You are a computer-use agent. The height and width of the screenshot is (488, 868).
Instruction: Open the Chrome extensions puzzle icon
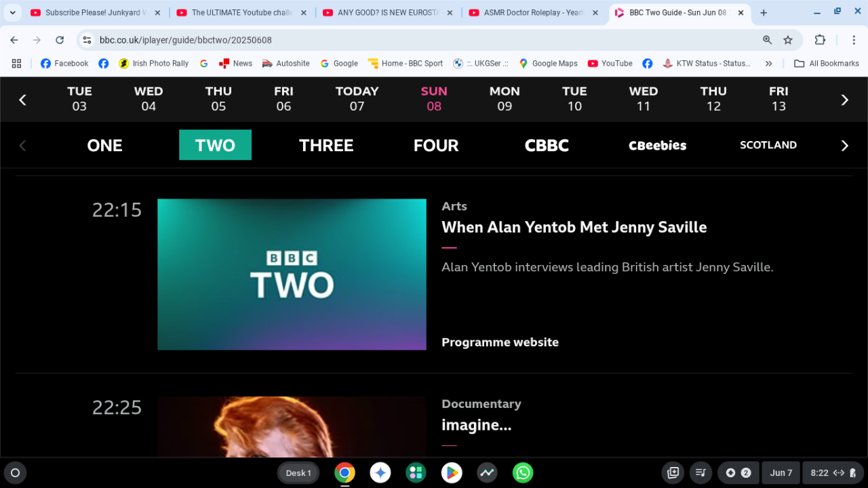pos(820,40)
